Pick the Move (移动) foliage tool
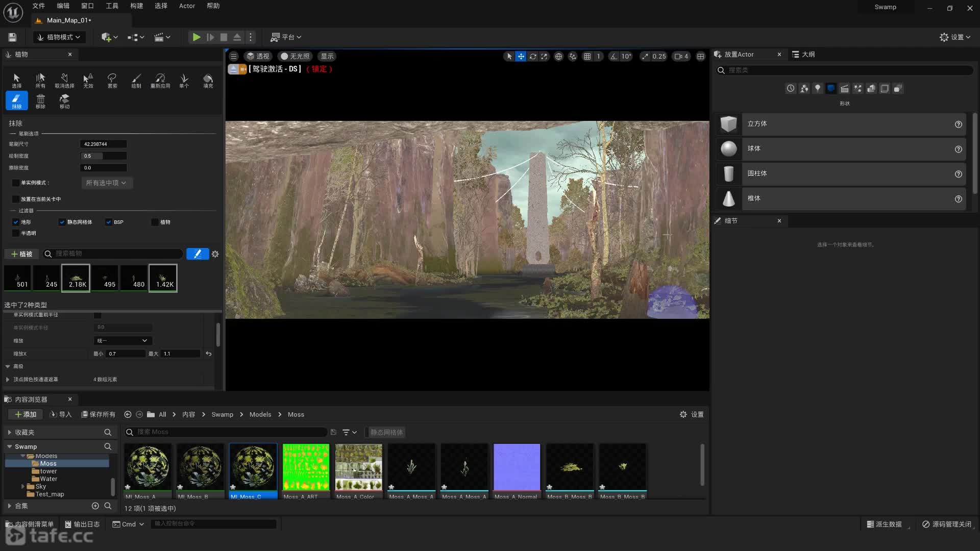The image size is (980, 551). click(x=64, y=101)
